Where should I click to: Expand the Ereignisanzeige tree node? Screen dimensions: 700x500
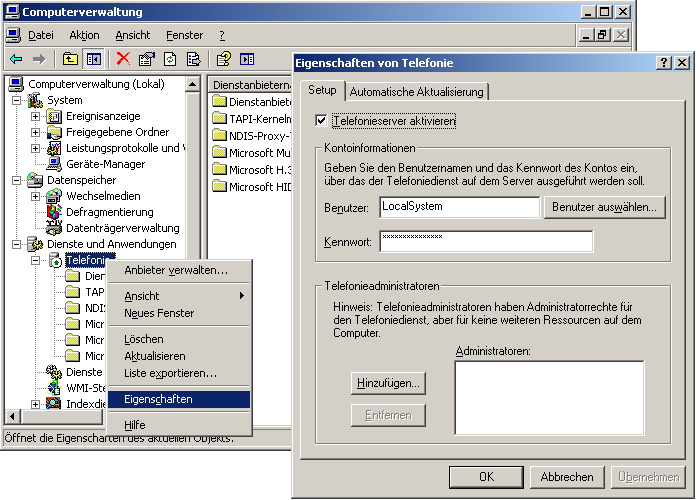(x=36, y=116)
